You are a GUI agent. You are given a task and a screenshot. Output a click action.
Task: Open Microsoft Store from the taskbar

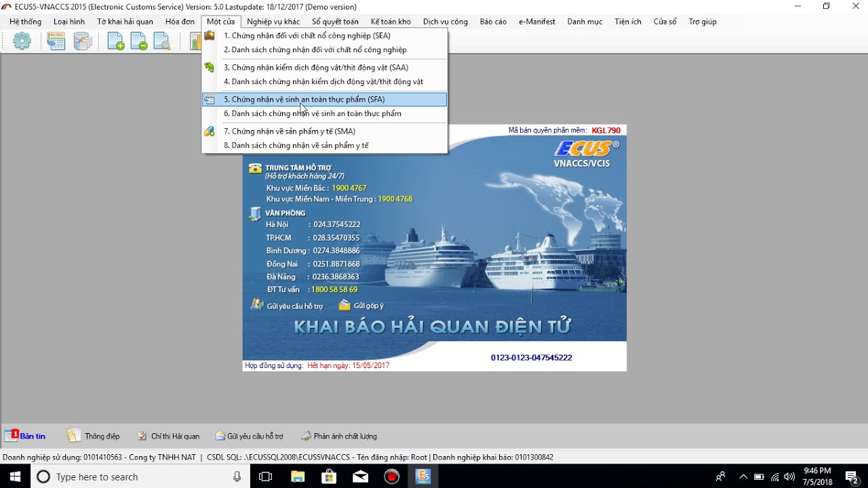click(x=329, y=476)
